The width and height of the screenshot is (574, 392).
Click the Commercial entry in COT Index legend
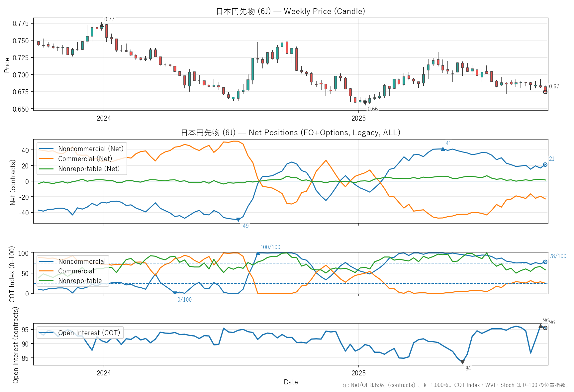[76, 271]
